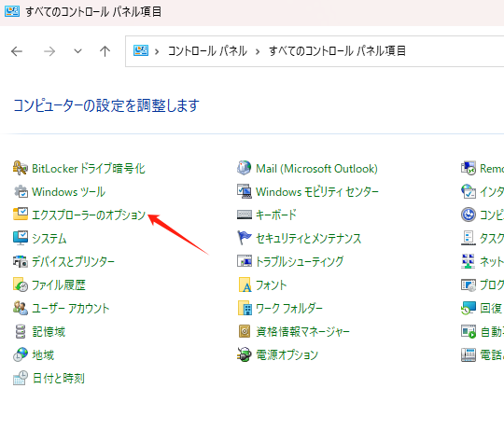Open the エクスプローラーのオプション folder icon

point(21,215)
